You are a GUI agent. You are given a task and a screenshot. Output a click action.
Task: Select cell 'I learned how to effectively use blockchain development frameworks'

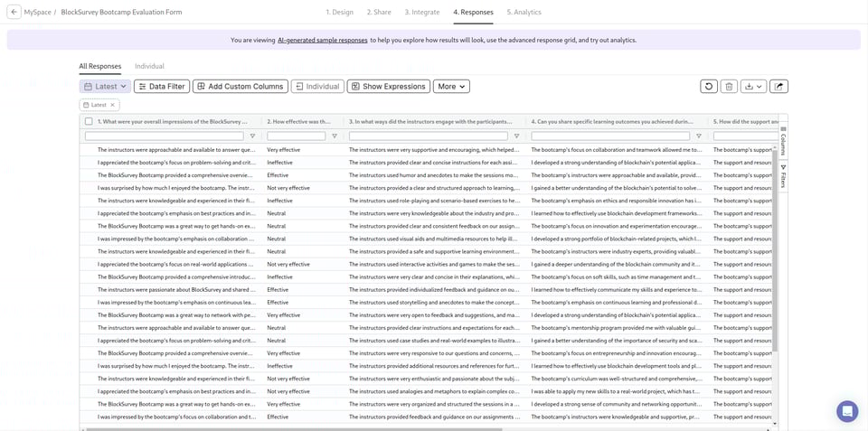tap(618, 213)
